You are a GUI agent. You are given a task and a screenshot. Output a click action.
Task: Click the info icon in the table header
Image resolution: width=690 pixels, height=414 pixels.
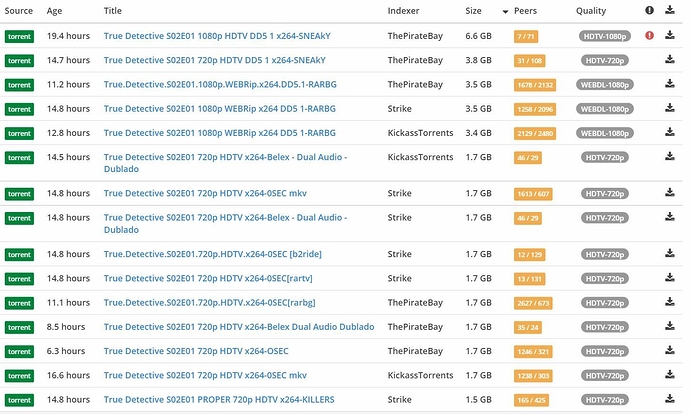650,11
